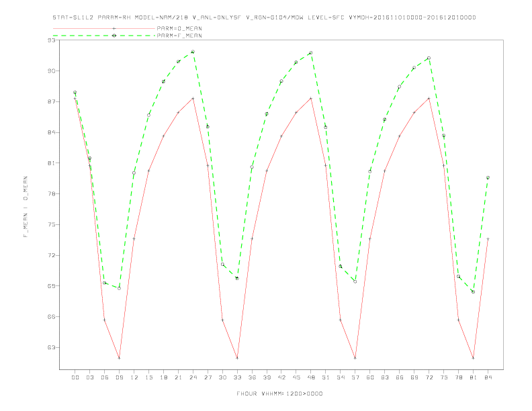Click the y-axis title F_MEAN | O_MEAN

[x=26, y=207]
